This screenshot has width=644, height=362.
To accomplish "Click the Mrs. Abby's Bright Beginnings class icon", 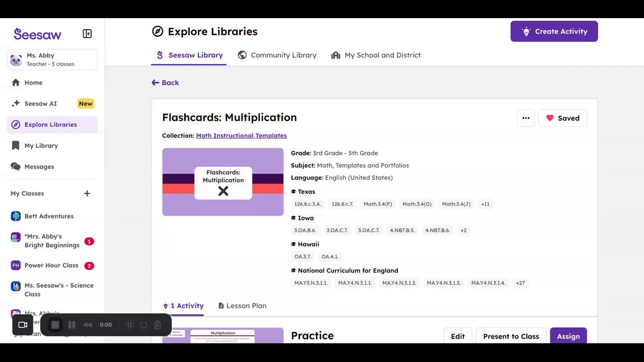I will pyautogui.click(x=16, y=237).
